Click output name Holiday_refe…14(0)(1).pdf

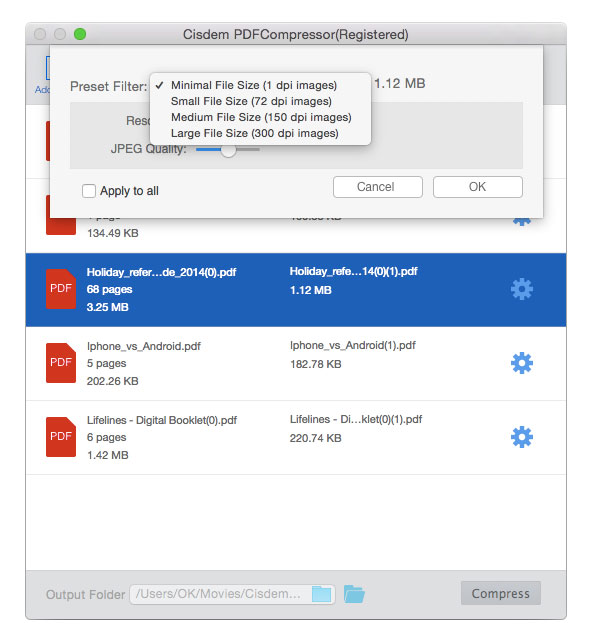pos(353,271)
